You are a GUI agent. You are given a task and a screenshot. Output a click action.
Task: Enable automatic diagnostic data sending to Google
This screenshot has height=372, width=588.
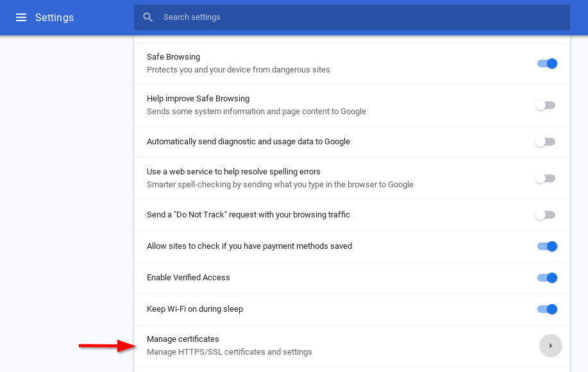point(546,141)
